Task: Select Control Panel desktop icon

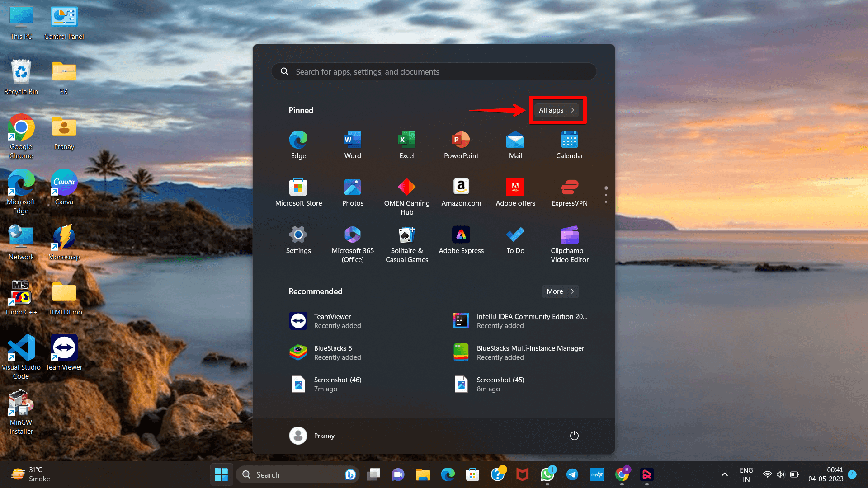Action: 64,23
